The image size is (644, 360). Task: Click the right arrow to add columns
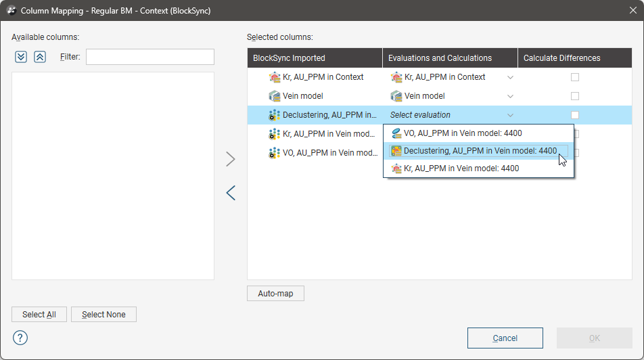coord(231,159)
